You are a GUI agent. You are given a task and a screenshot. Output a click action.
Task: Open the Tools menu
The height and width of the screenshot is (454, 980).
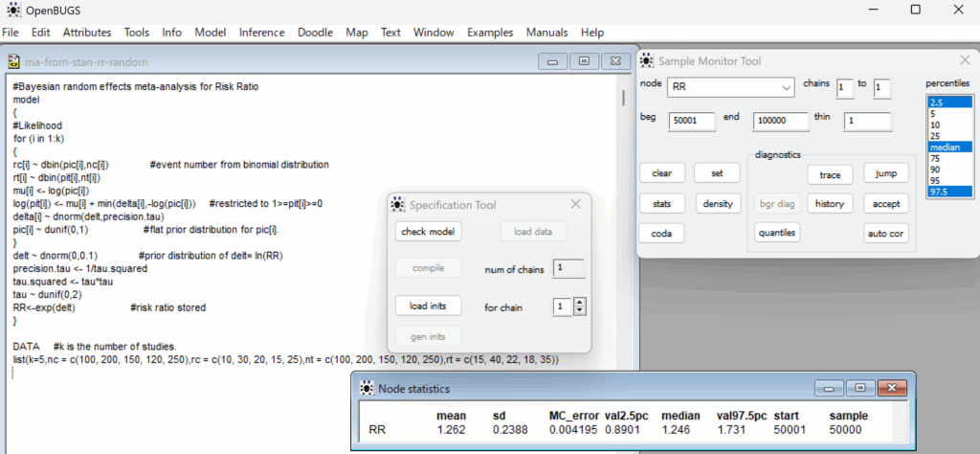click(x=137, y=33)
